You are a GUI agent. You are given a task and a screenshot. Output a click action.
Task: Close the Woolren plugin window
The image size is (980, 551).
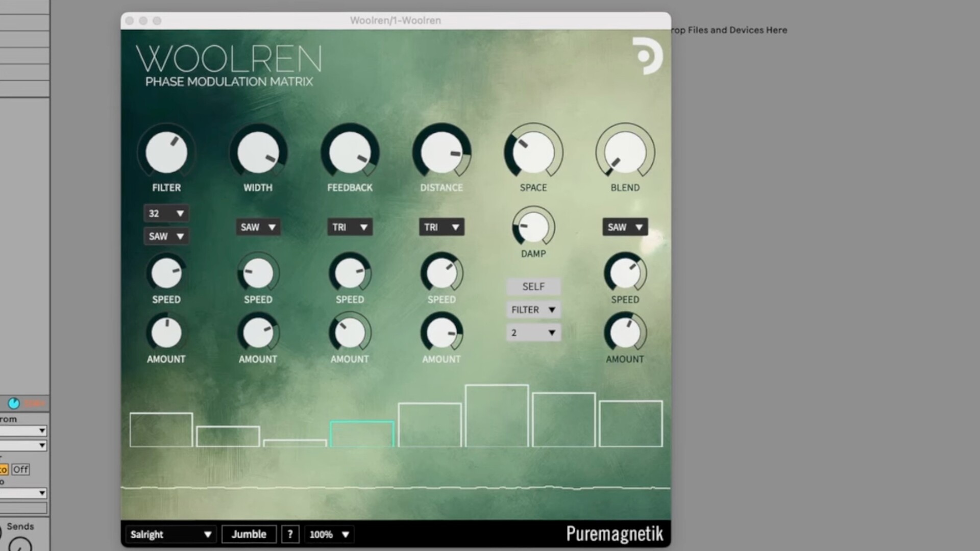click(x=130, y=21)
